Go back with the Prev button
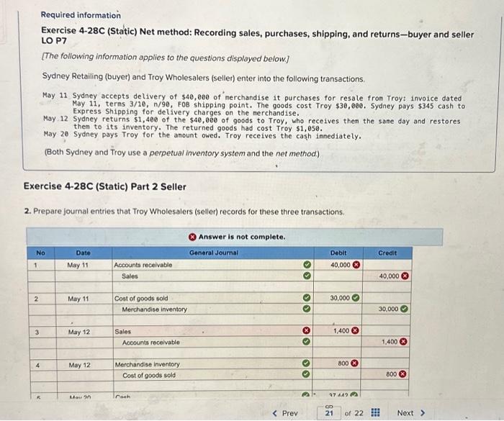This screenshot has width=504, height=421. pos(285,413)
